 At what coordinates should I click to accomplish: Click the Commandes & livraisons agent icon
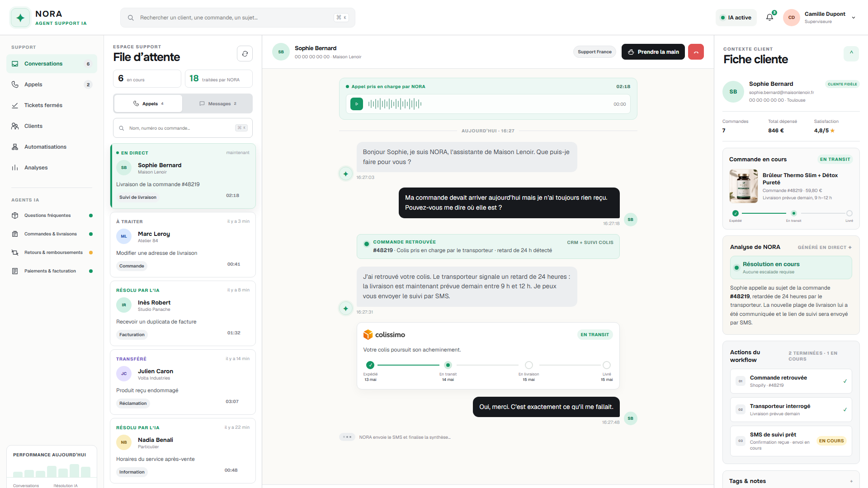[x=15, y=234]
